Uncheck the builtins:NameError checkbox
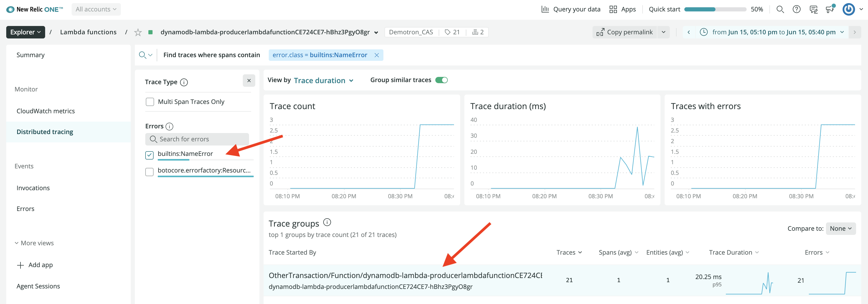This screenshot has height=304, width=868. click(x=149, y=155)
